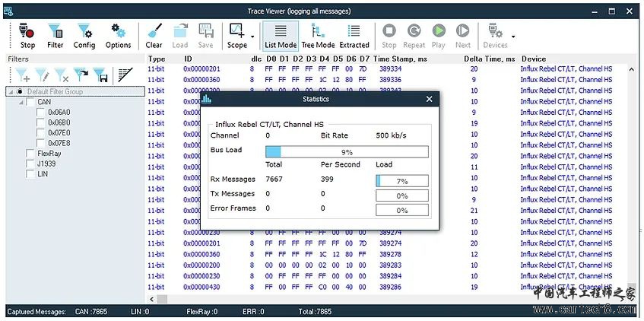Click the Device column header
644x321 pixels.
[x=534, y=59]
